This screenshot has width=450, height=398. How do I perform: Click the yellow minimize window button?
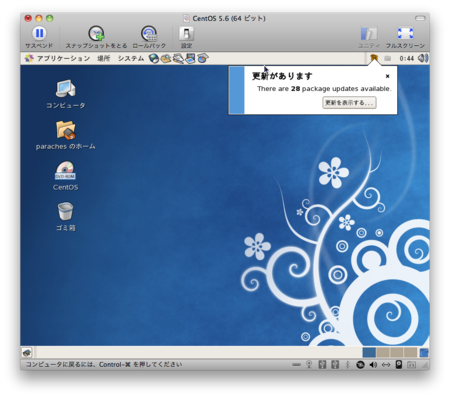tap(39, 18)
